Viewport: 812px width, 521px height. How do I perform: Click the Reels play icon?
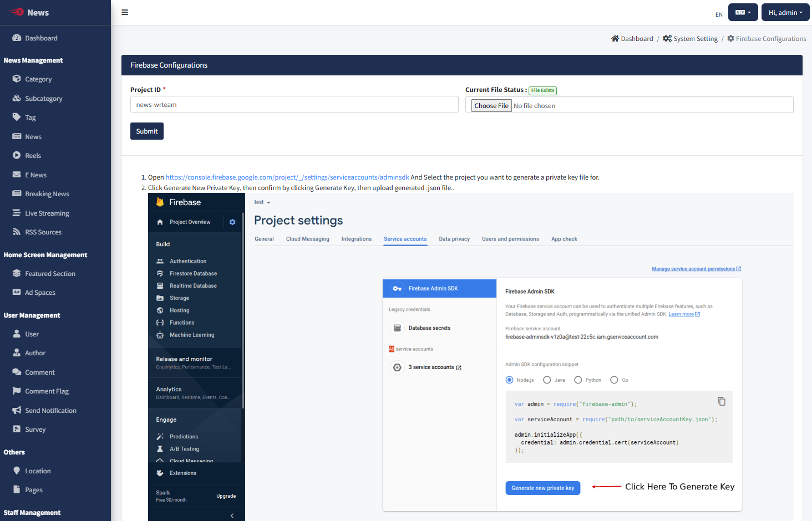coord(17,155)
